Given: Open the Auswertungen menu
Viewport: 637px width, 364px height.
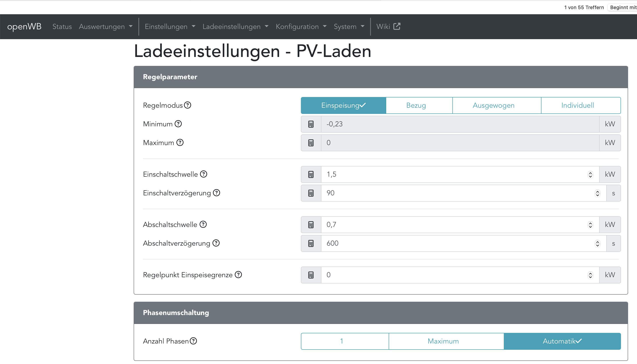Looking at the screenshot, I should [x=105, y=26].
